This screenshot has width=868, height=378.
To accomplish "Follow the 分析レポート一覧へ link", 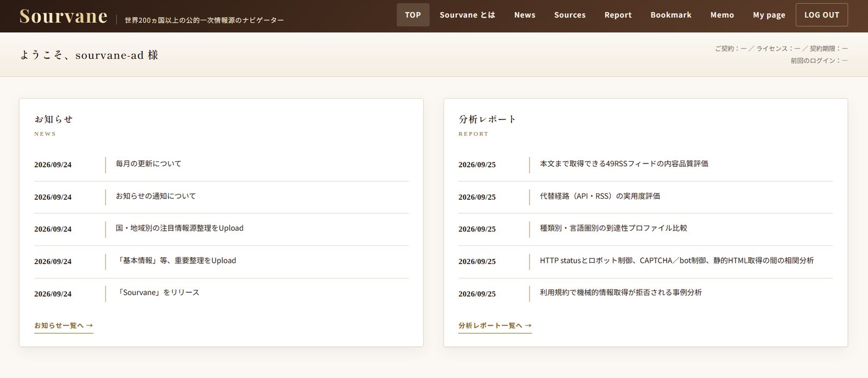I will coord(495,326).
